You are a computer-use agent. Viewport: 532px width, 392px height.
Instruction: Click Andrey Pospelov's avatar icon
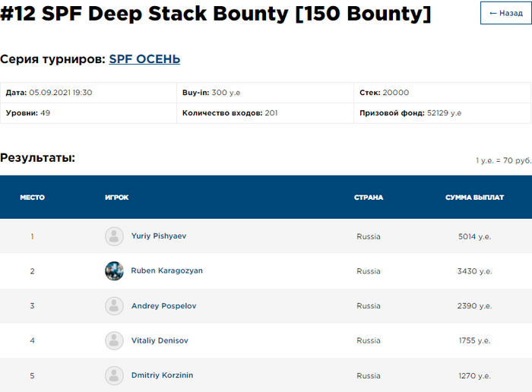tap(114, 306)
